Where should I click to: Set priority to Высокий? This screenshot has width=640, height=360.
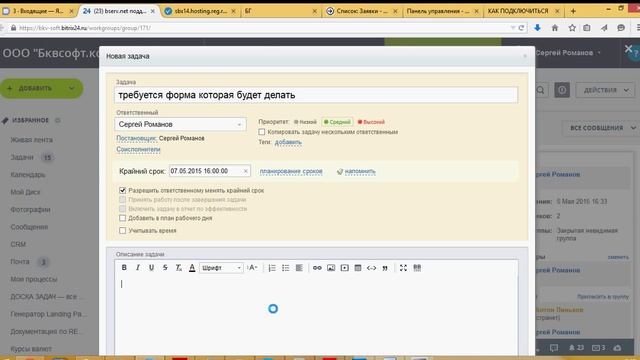(x=371, y=122)
